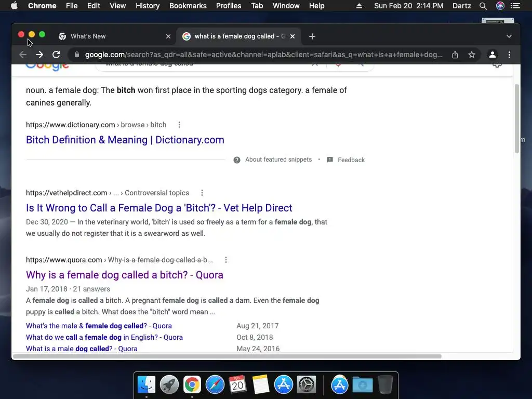Open the Trash in the dock
Viewport: 532px width, 399px height.
pyautogui.click(x=385, y=385)
